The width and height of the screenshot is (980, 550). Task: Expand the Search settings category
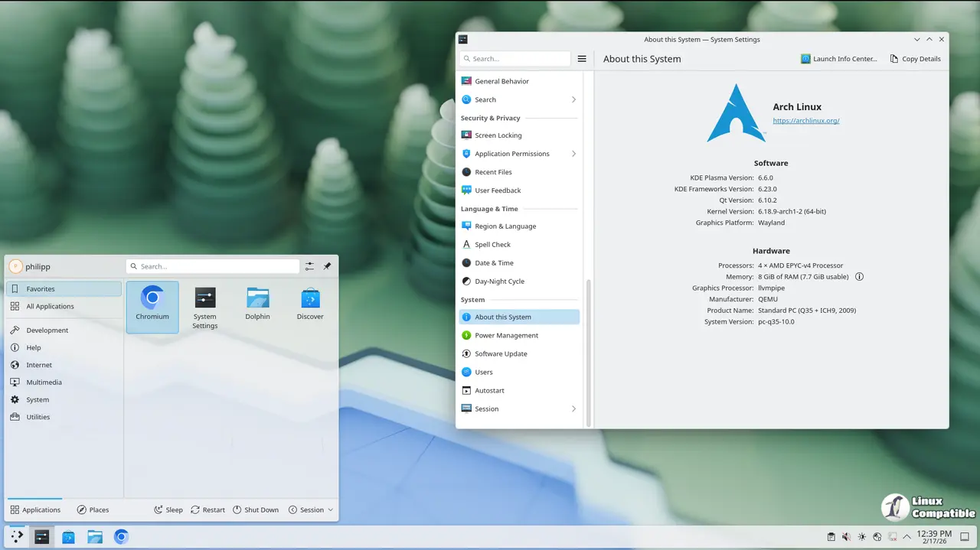[x=573, y=99]
